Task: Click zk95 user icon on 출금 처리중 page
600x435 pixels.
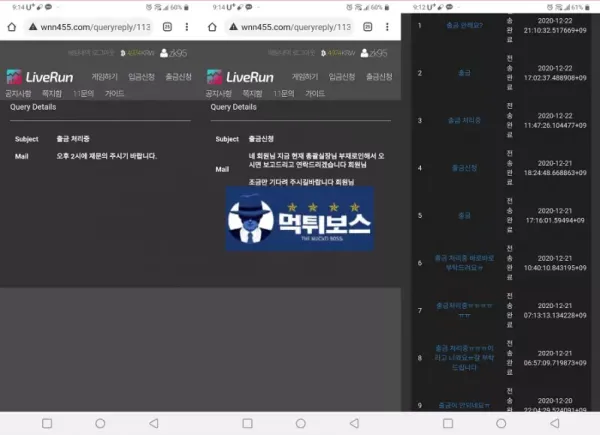Action: click(x=164, y=53)
